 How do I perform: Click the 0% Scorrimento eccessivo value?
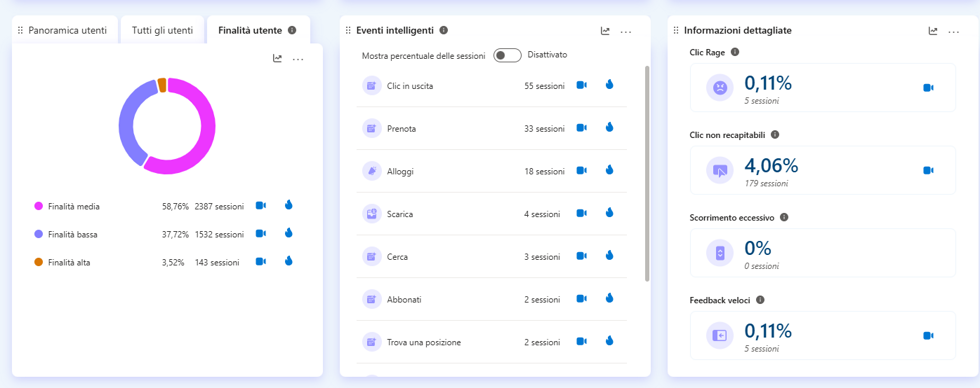(x=758, y=248)
